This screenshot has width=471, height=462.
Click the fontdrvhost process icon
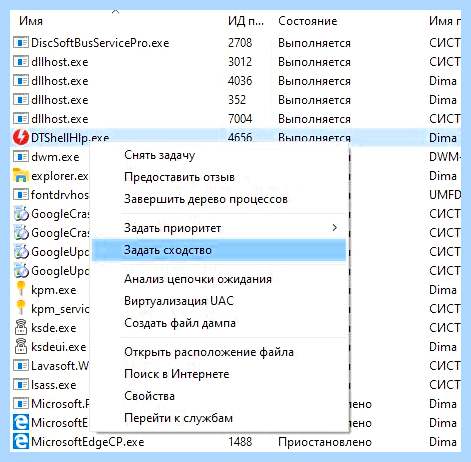point(21,195)
